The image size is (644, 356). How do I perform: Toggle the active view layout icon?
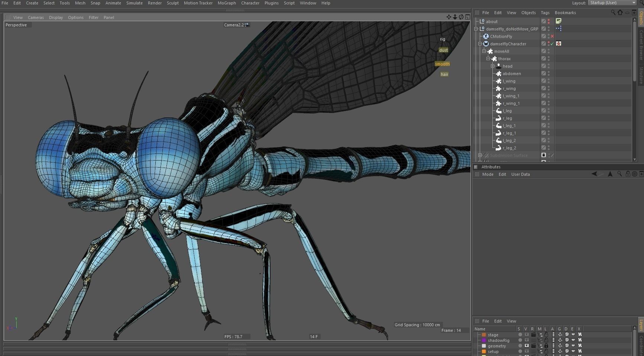click(x=467, y=17)
